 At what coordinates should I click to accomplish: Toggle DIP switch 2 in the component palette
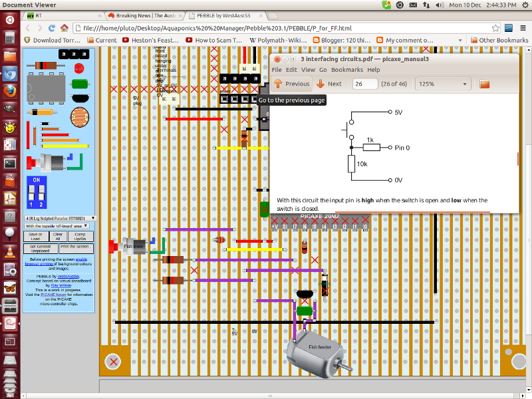point(41,192)
